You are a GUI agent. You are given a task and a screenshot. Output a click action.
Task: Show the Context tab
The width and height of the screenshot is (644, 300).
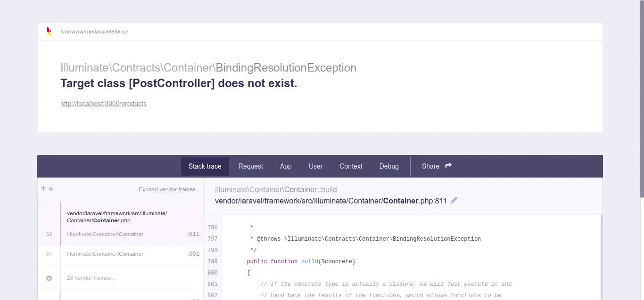(351, 166)
